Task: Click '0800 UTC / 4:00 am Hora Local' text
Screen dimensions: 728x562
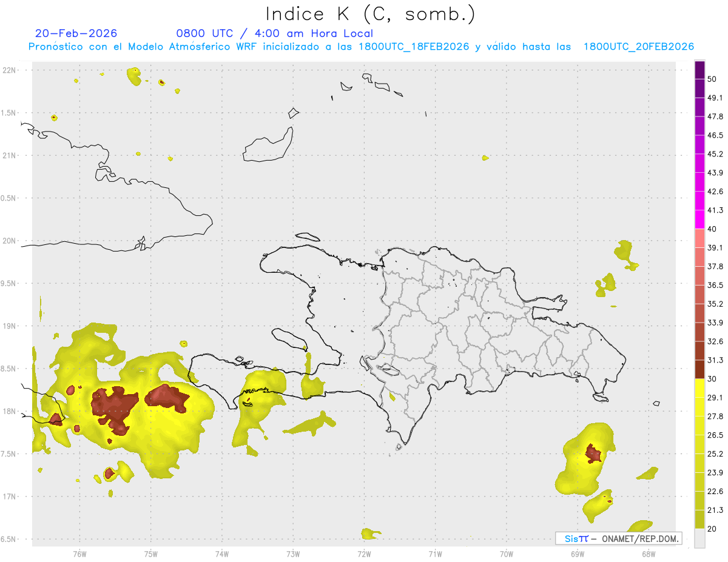Action: [275, 33]
